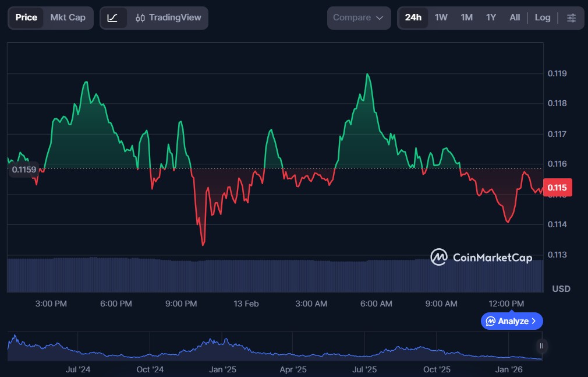588x377 pixels.
Task: Show the 1Y time range
Action: pos(491,17)
